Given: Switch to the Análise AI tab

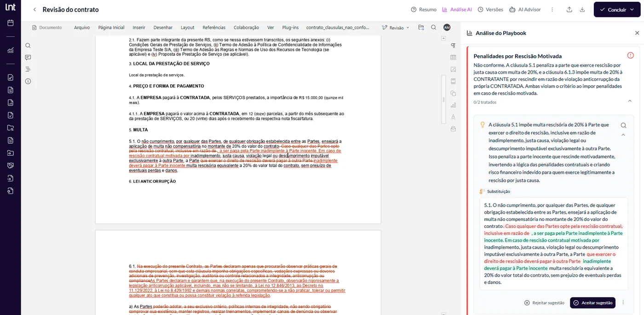Looking at the screenshot, I should point(457,10).
